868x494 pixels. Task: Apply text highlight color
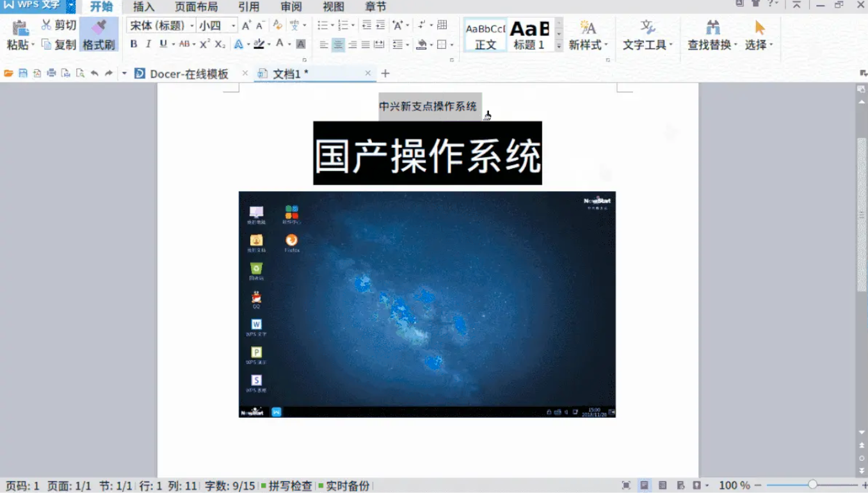pyautogui.click(x=259, y=44)
